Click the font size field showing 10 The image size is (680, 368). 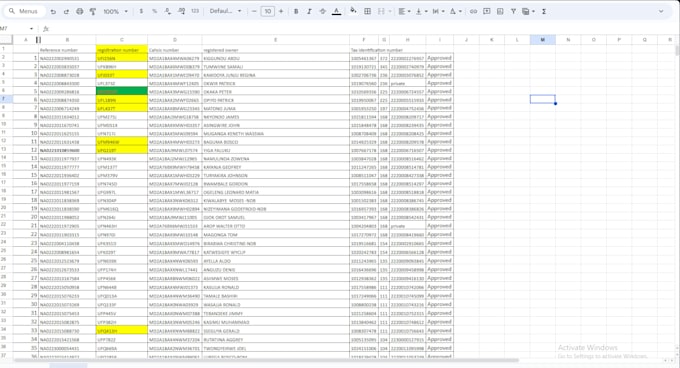pos(268,11)
